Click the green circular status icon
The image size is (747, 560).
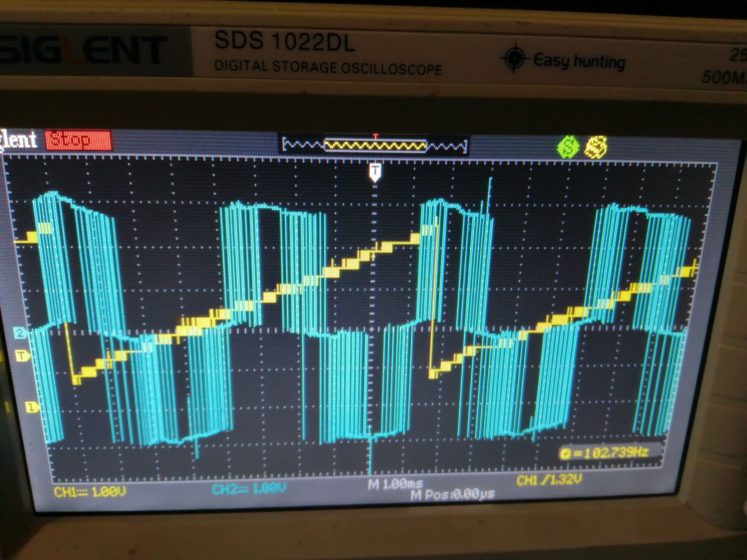[x=568, y=147]
